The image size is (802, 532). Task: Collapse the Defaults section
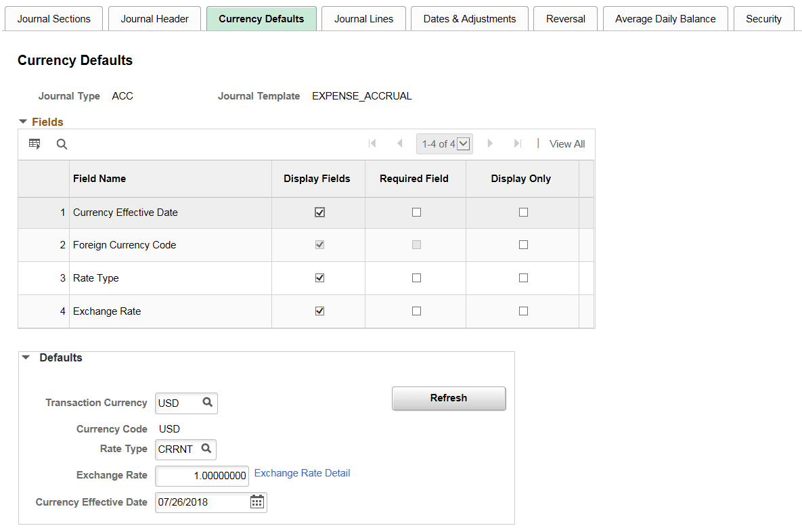26,357
